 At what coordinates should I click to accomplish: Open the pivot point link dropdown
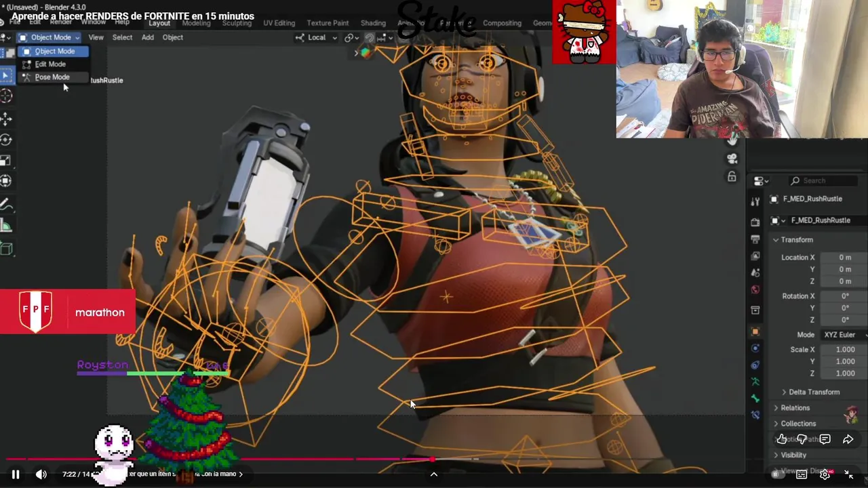(351, 37)
